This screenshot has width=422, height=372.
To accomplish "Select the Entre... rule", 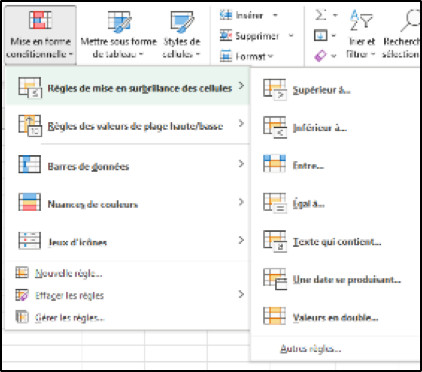I will [336, 165].
